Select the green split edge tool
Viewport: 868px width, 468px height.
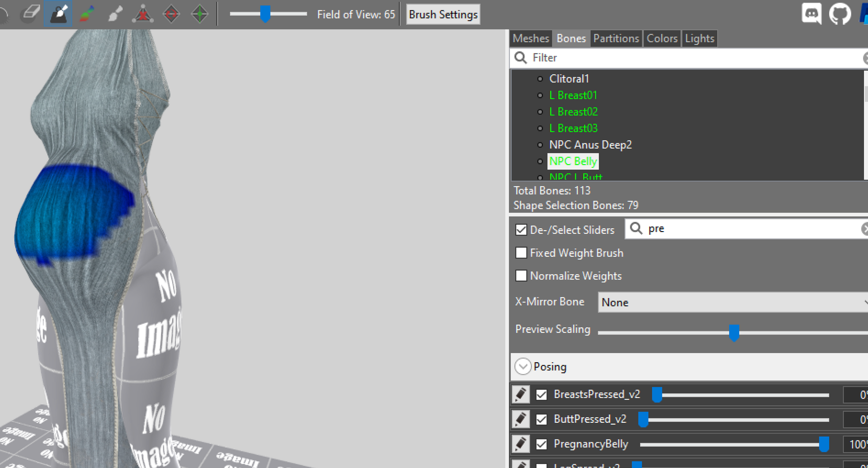click(x=199, y=14)
